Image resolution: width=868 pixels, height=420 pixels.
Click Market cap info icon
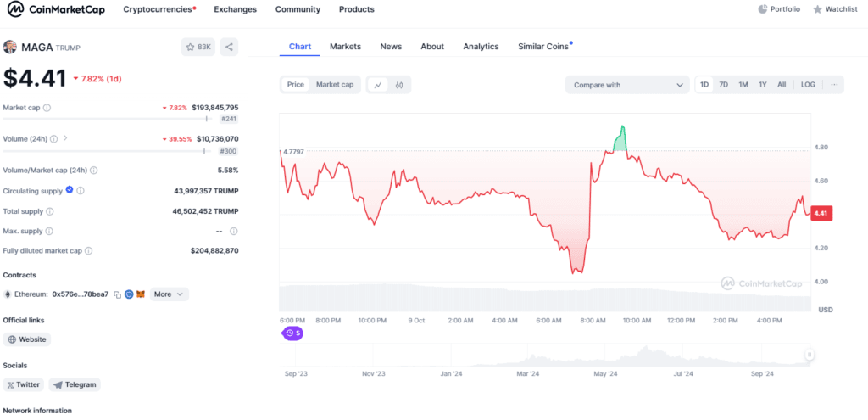[x=47, y=108]
